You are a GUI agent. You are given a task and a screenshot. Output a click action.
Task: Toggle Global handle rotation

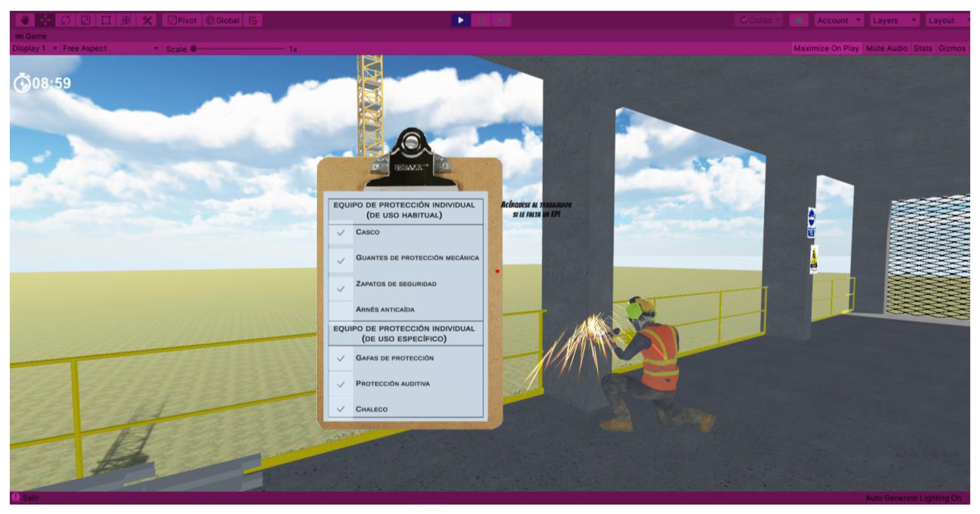[223, 20]
